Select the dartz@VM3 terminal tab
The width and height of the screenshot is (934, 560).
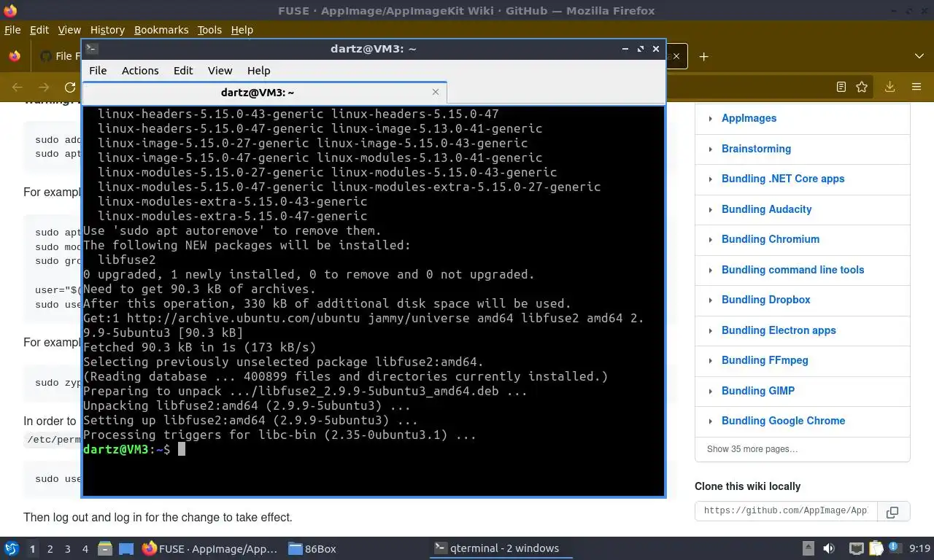point(264,93)
